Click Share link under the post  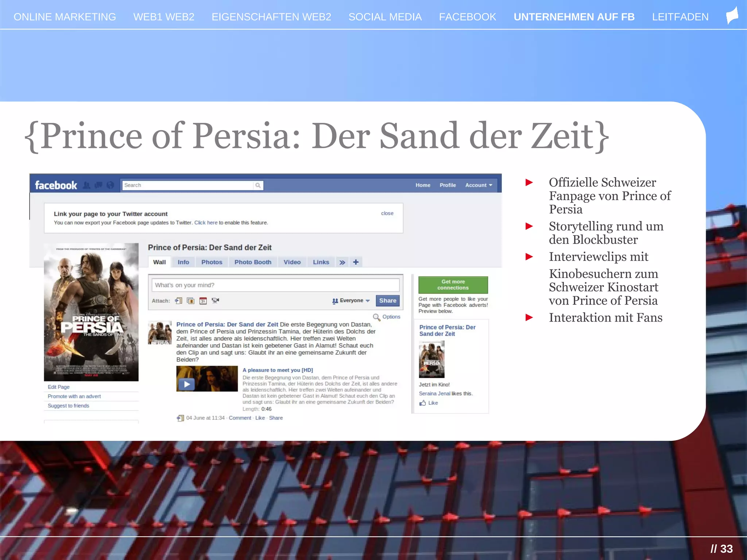point(276,418)
